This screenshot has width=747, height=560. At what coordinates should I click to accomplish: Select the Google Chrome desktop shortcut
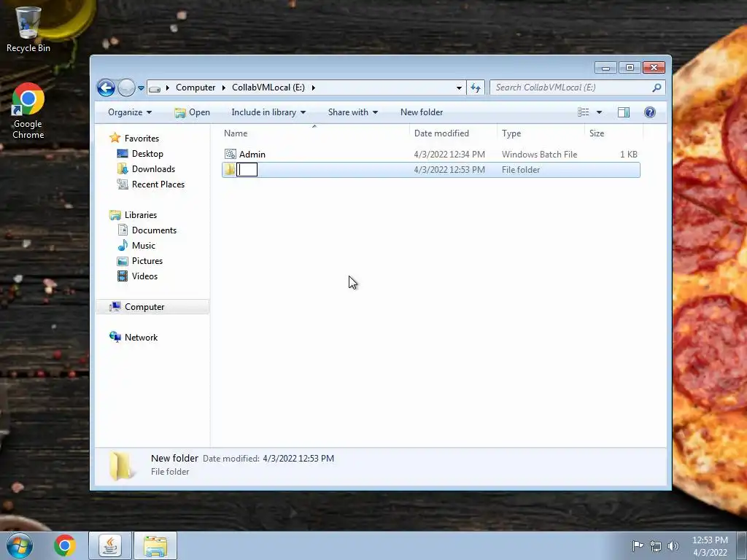click(28, 111)
